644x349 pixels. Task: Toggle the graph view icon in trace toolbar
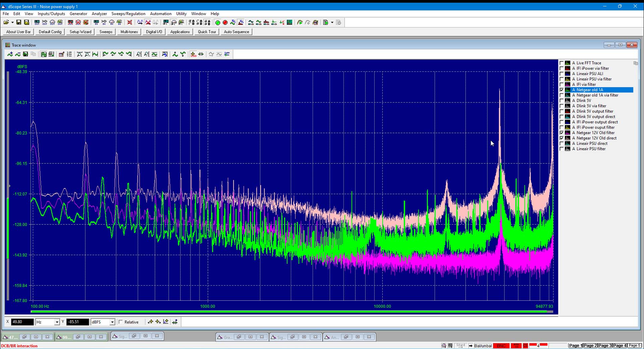(x=44, y=54)
